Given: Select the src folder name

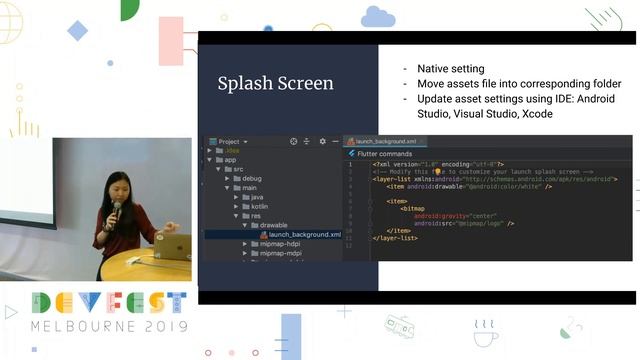Looking at the screenshot, I should pyautogui.click(x=238, y=169).
